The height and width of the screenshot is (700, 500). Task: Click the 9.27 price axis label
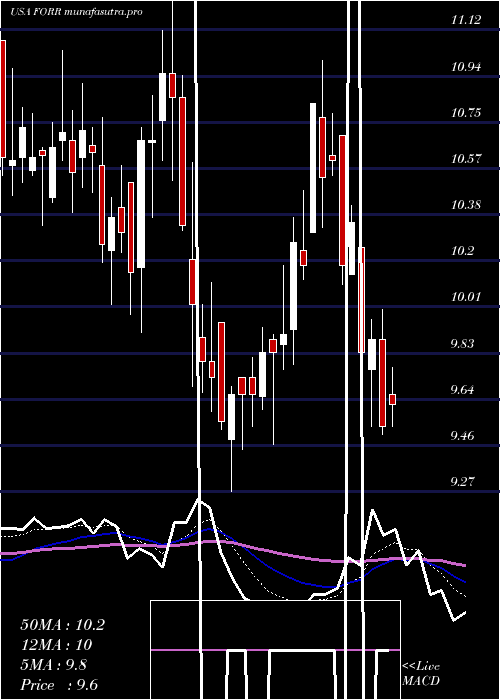[x=462, y=482]
